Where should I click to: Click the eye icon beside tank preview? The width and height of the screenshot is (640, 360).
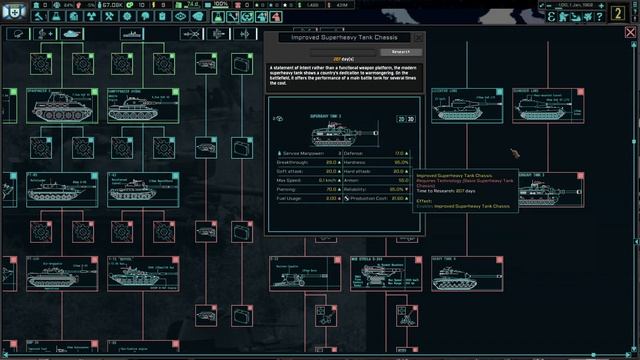click(279, 119)
